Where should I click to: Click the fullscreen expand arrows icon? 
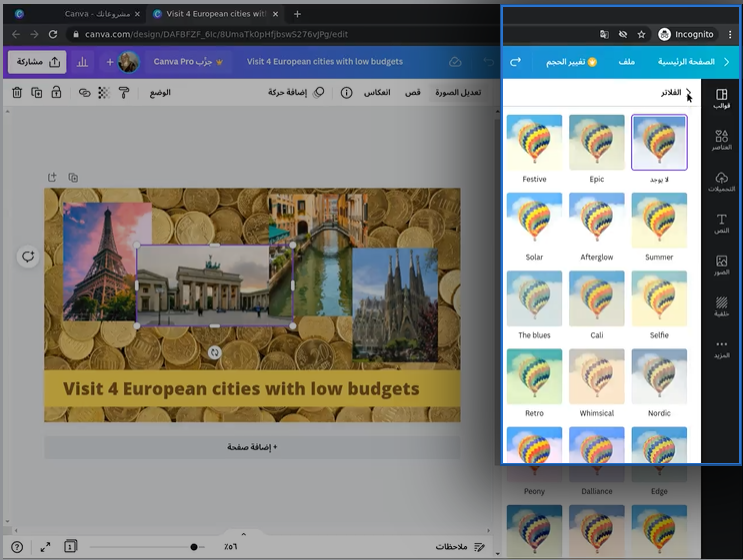(x=45, y=547)
